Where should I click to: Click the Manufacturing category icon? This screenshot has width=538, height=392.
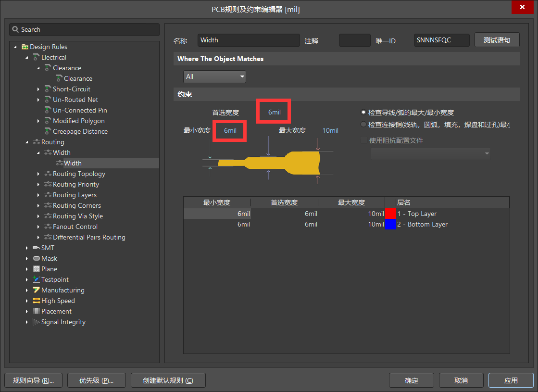(x=37, y=290)
